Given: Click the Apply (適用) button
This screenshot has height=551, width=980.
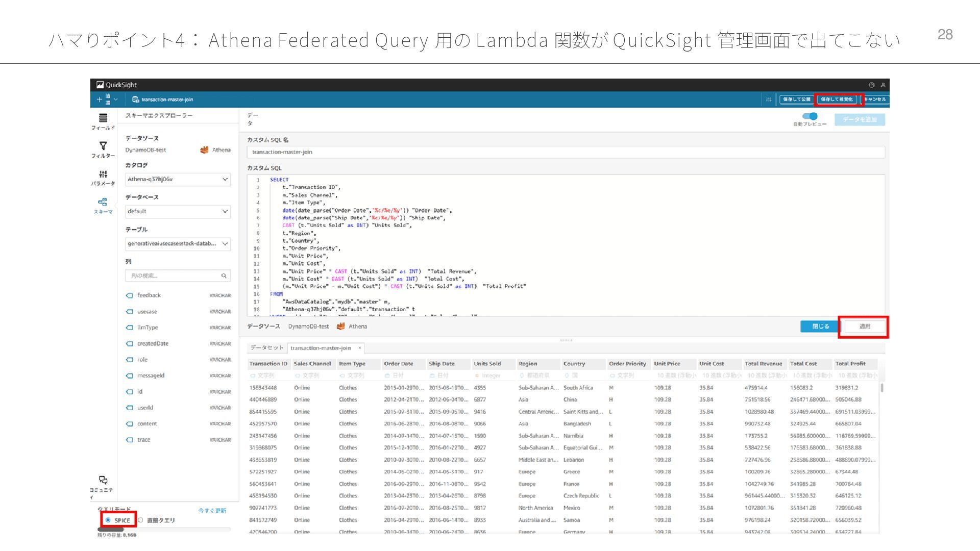Looking at the screenshot, I should point(864,327).
